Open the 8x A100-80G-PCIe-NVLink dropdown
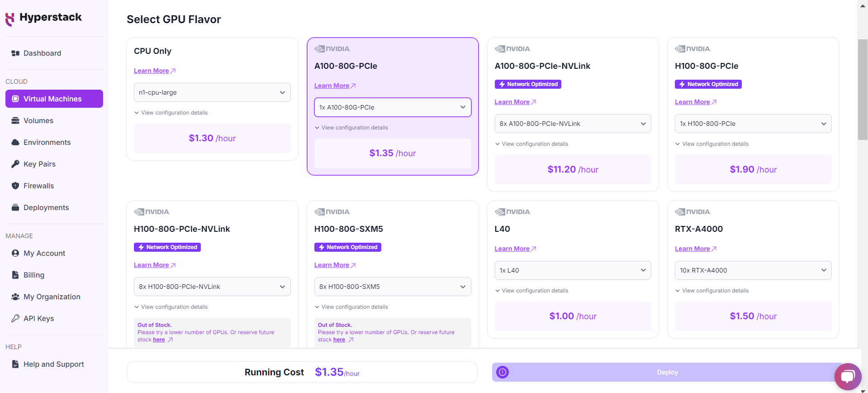868x393 pixels. click(573, 123)
